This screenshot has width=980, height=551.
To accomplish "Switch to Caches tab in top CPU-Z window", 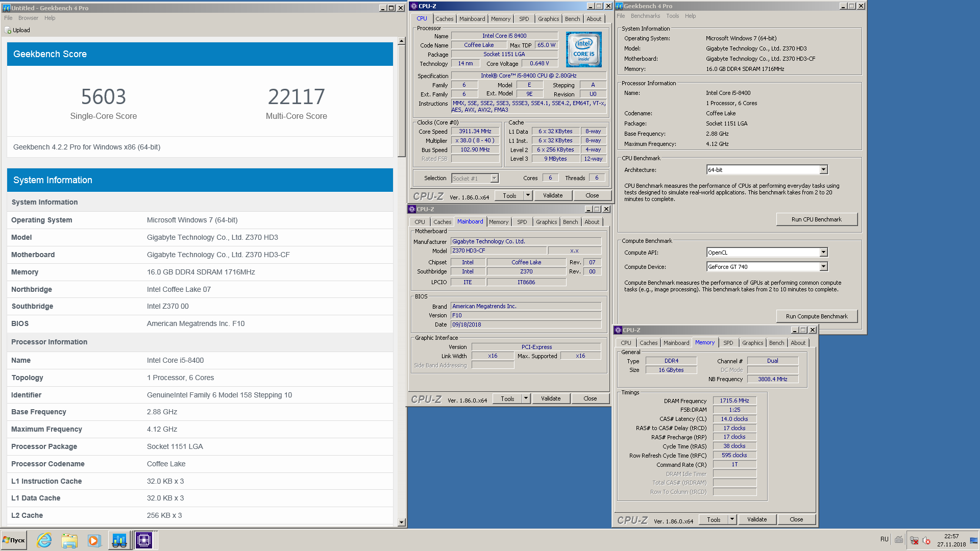I will point(444,19).
